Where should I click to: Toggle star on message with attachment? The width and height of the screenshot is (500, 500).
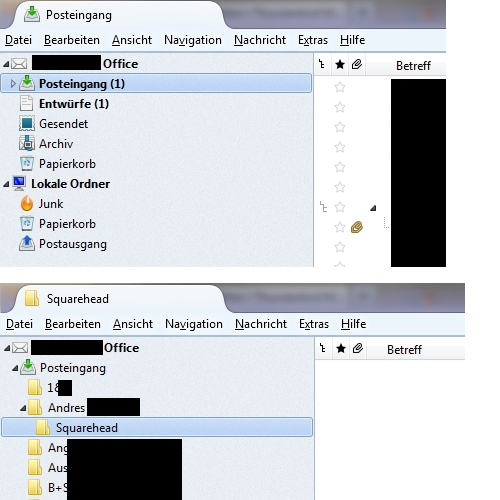pos(340,227)
